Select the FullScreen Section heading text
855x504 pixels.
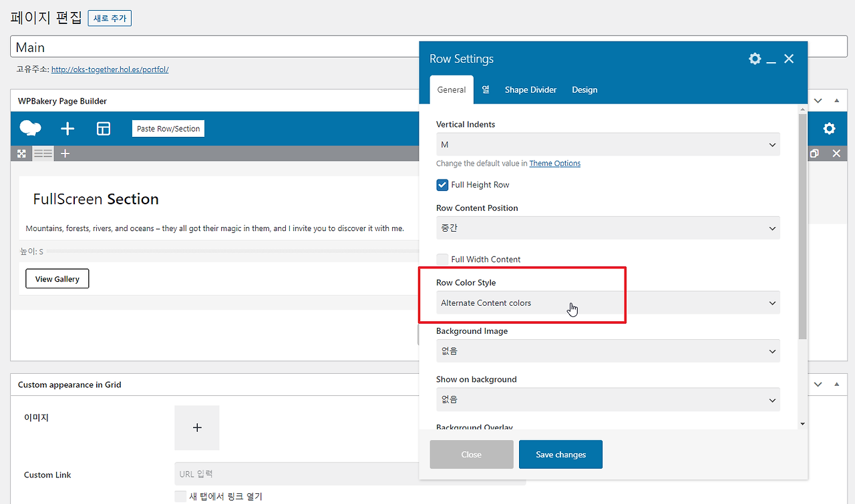click(x=96, y=199)
